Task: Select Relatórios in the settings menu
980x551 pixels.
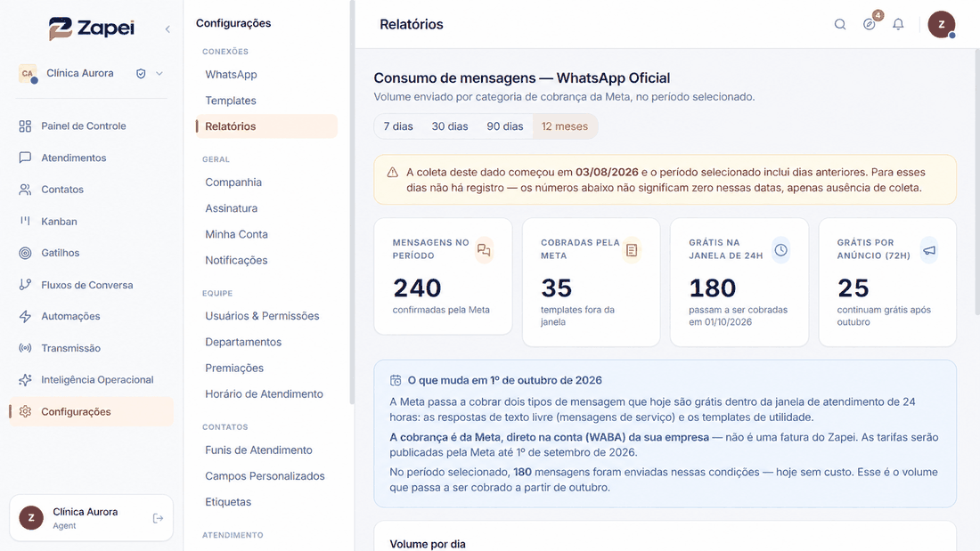Action: (267, 126)
